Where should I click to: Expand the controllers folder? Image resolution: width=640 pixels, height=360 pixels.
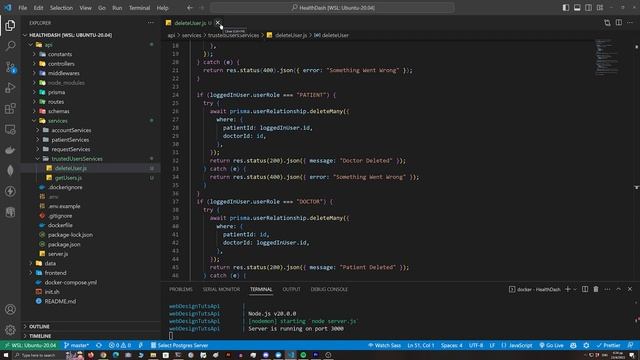click(x=61, y=64)
